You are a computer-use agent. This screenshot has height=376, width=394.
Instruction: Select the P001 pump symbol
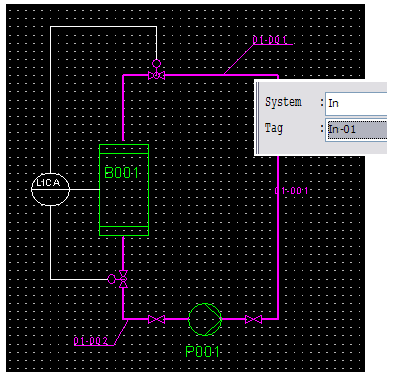[x=205, y=319]
